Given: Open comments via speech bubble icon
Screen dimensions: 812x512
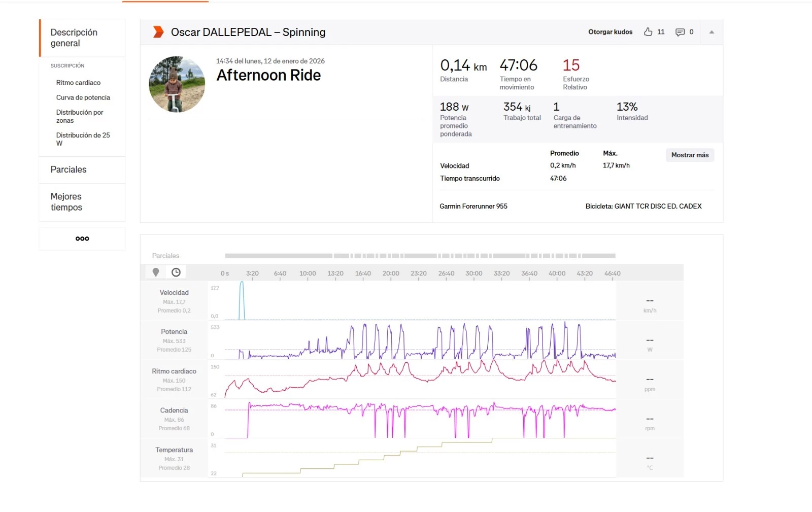Looking at the screenshot, I should 680,32.
